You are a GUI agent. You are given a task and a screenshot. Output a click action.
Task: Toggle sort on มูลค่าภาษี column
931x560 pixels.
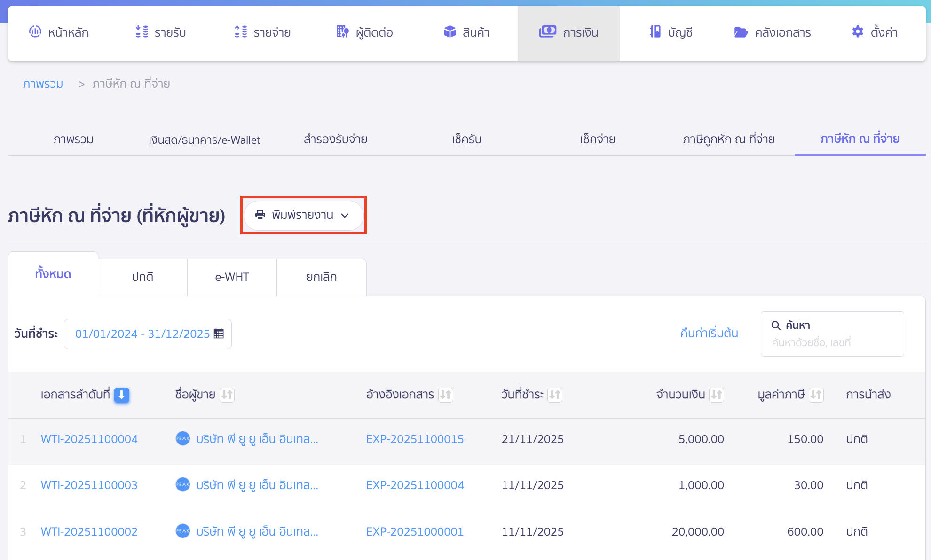(816, 395)
